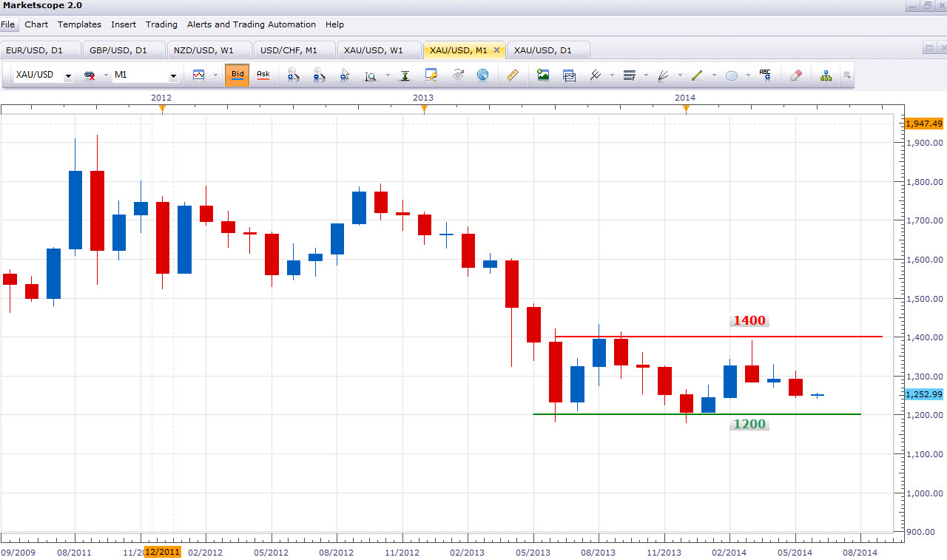Select the cursor add pointer tool
This screenshot has height=560, width=947.
(x=345, y=75)
